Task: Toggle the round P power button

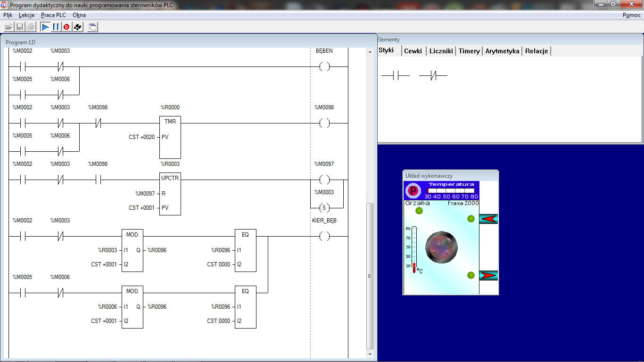Action: (x=413, y=191)
